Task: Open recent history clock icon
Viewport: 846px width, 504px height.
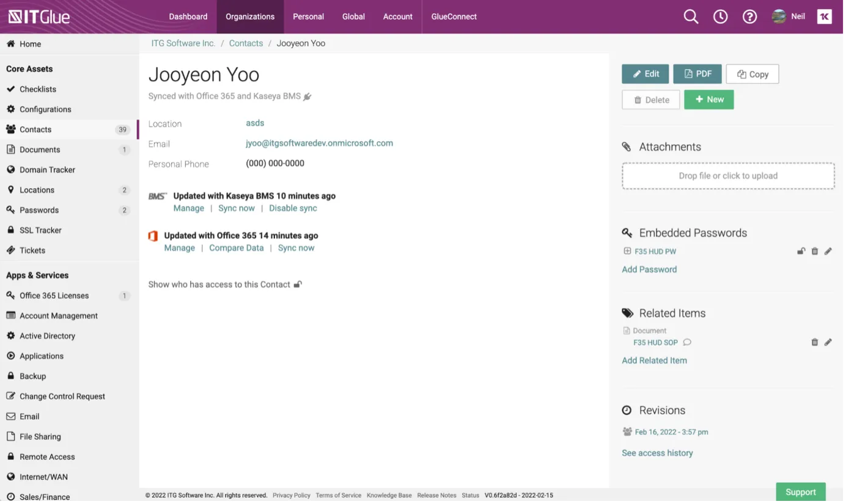Action: pos(720,16)
